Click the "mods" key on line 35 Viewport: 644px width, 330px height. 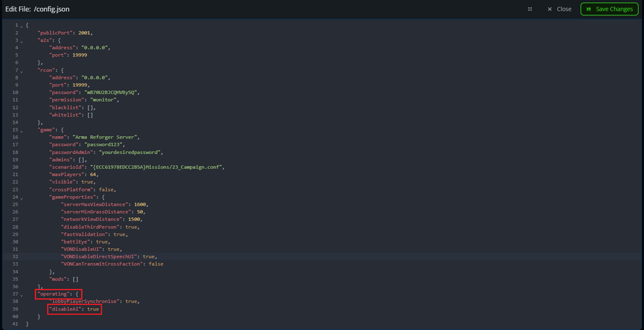point(57,279)
